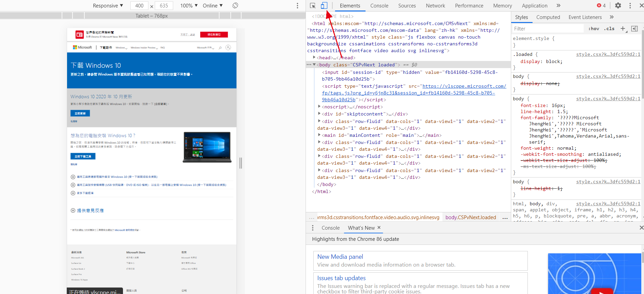Click body.CSPvNext.loaded breadcrumb
The height and width of the screenshot is (294, 644).
[471, 217]
